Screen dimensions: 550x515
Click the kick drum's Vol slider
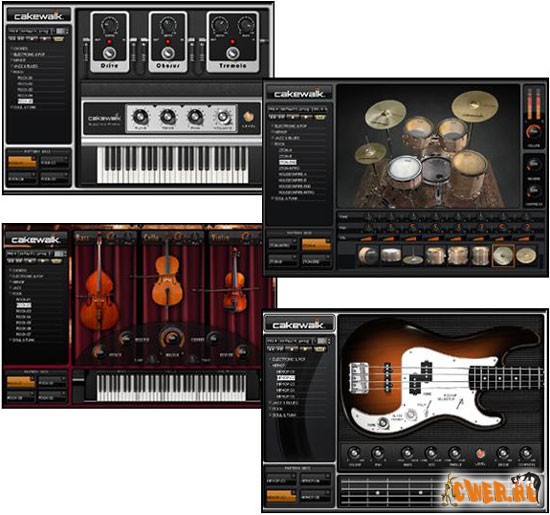click(x=368, y=239)
